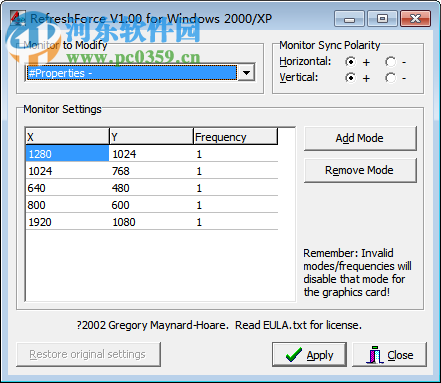Select the 640 resolution row
441x383 pixels.
tap(152, 188)
